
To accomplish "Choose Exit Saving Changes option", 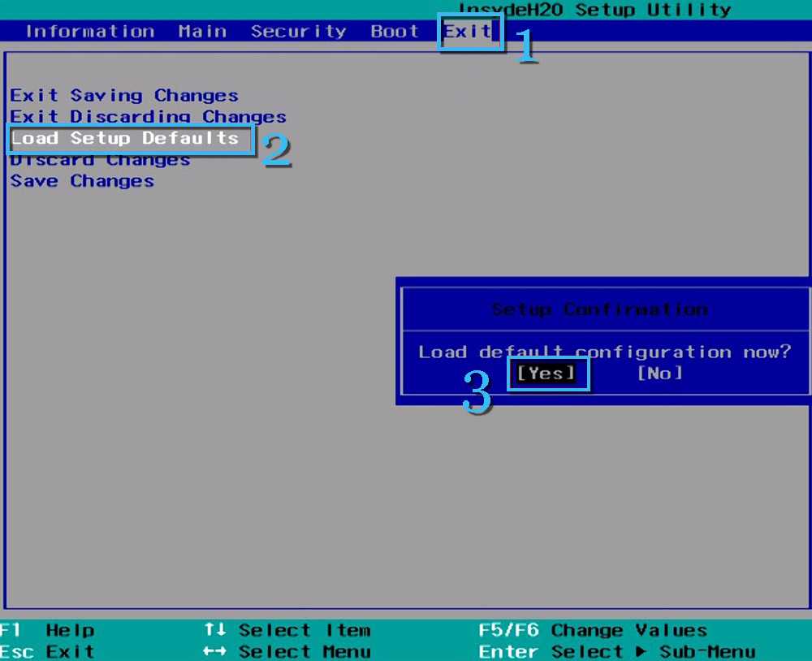I will 124,96.
